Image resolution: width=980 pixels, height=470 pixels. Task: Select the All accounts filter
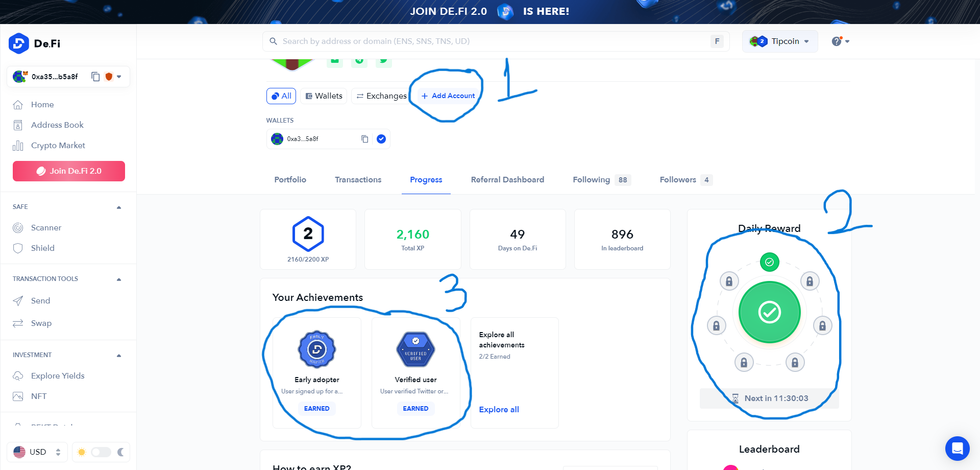[x=281, y=96]
